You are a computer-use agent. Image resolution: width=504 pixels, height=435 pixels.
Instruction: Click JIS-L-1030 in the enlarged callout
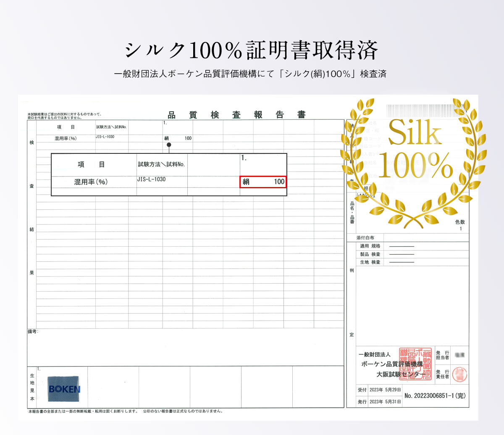pos(151,179)
